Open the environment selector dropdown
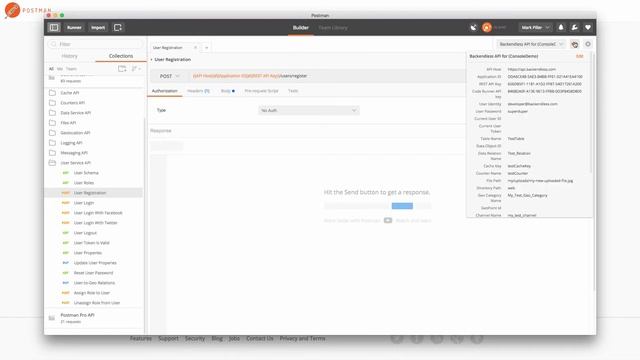Image resolution: width=640 pixels, height=360 pixels. point(531,44)
